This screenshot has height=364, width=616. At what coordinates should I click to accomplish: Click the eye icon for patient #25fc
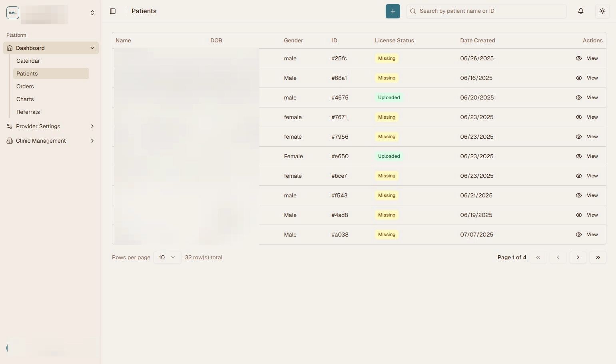578,58
